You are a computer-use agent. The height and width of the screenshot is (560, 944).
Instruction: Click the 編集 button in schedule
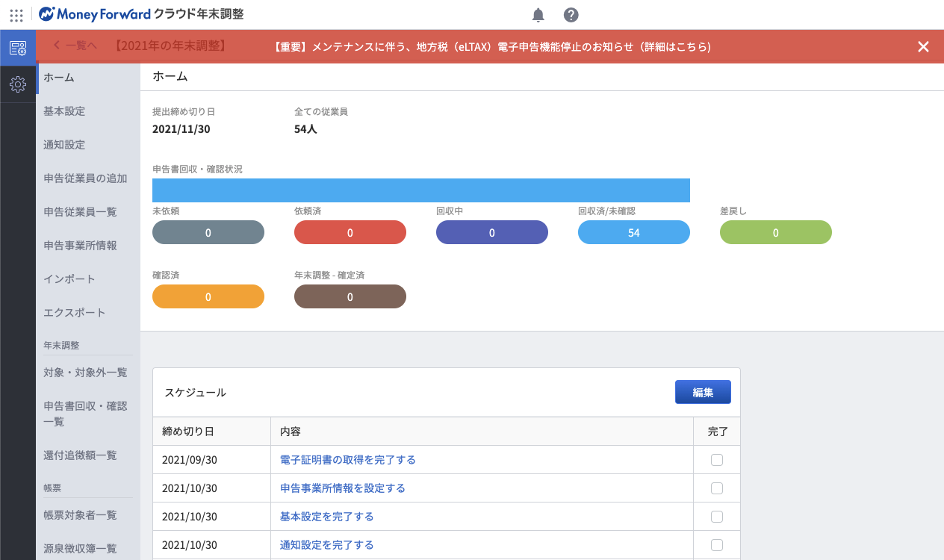click(702, 392)
